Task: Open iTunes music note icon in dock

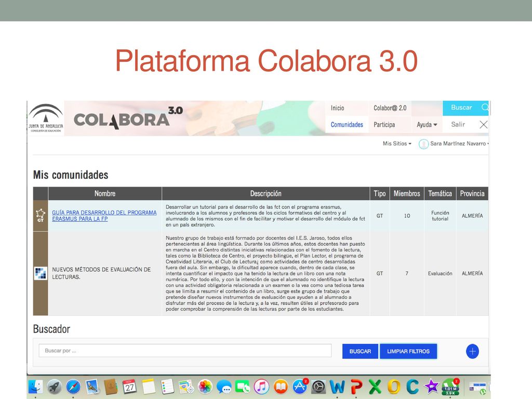Action: pyautogui.click(x=261, y=387)
